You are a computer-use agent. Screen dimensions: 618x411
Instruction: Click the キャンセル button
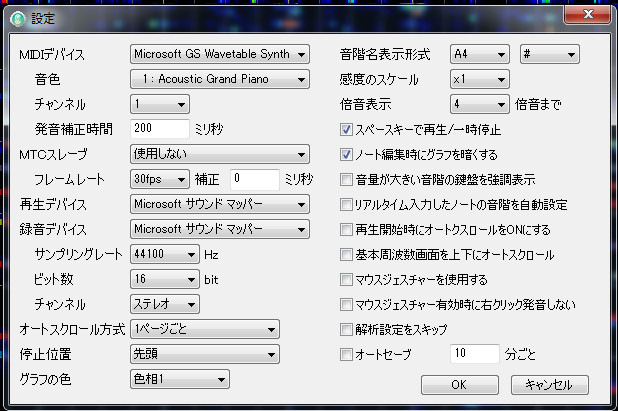pos(550,384)
